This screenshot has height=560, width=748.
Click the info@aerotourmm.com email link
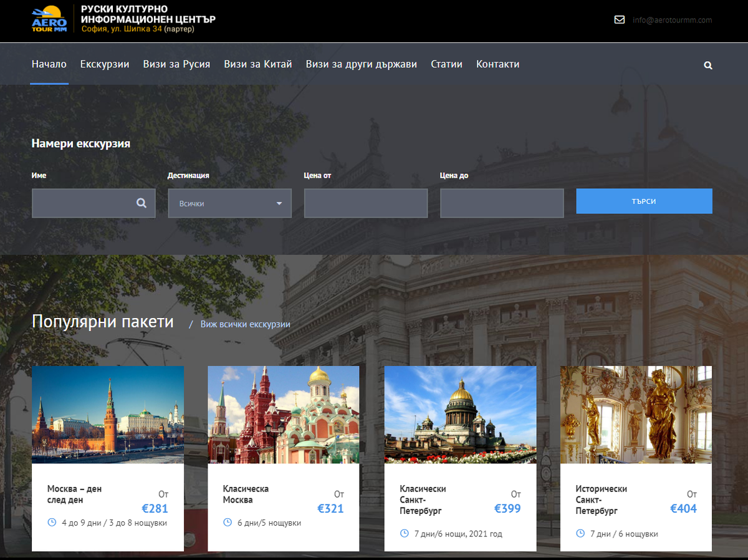coord(672,20)
